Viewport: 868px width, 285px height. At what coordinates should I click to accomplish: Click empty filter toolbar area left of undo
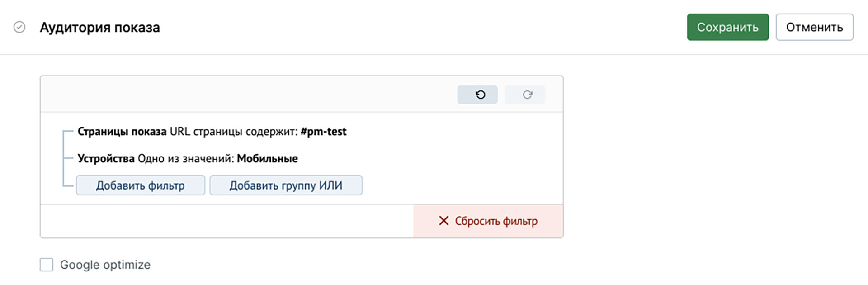(249, 94)
